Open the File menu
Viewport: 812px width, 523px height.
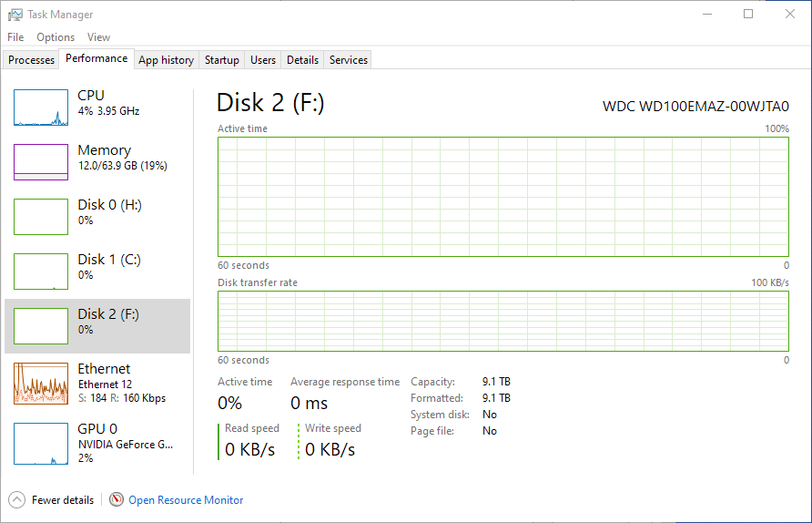15,37
